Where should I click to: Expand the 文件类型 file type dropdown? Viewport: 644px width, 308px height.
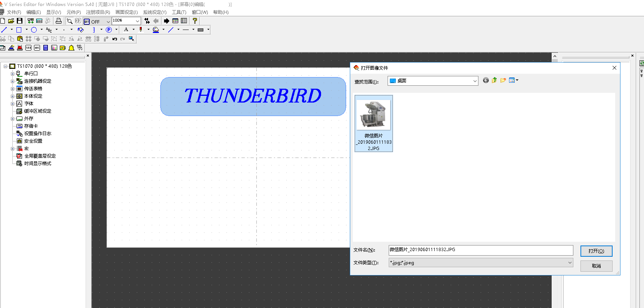pyautogui.click(x=570, y=263)
